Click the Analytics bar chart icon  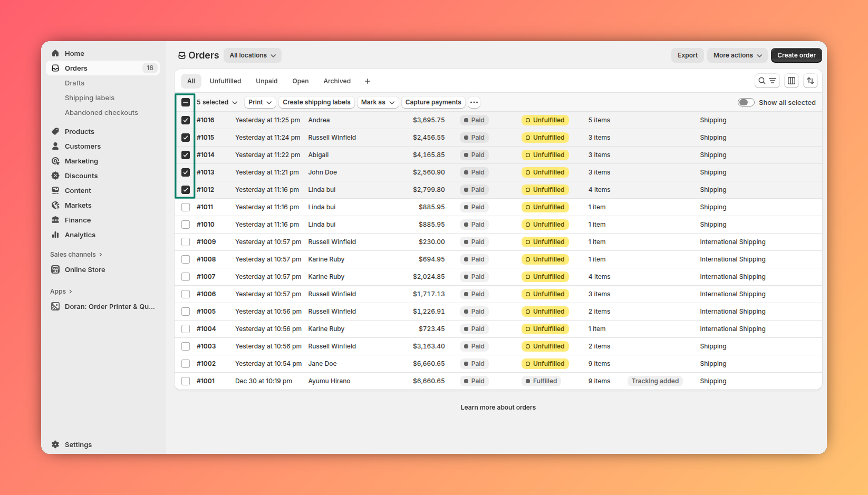[x=55, y=235]
